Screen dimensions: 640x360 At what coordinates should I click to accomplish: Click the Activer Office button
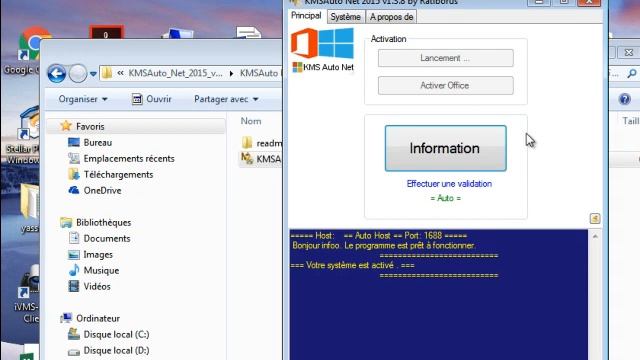(x=445, y=85)
